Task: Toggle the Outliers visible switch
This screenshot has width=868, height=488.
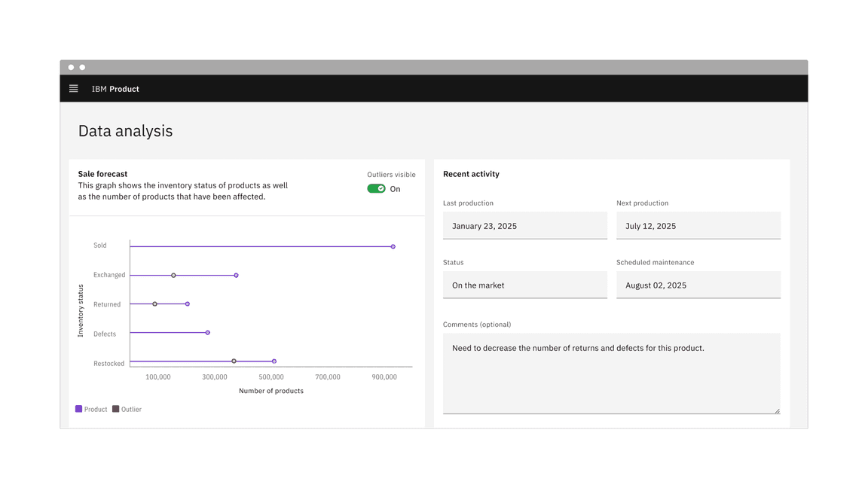Action: (376, 189)
